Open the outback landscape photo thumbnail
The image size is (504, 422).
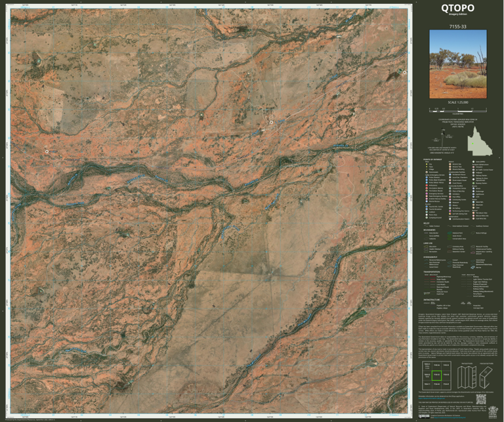pos(458,64)
